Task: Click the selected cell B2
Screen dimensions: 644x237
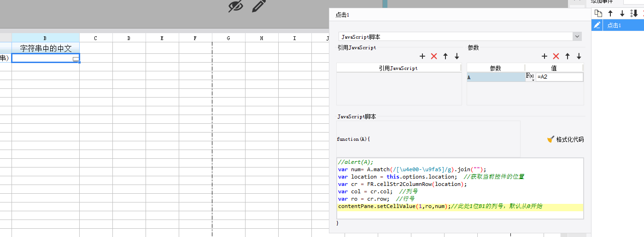Action: (46, 58)
